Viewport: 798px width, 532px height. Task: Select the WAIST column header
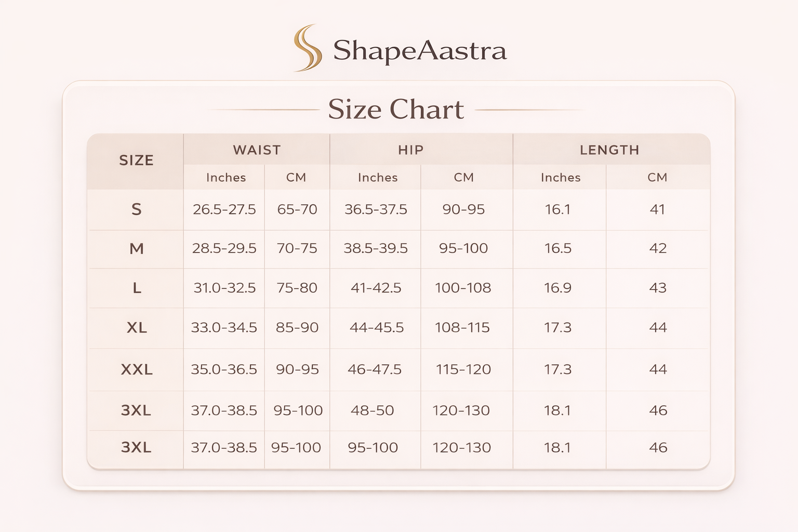coord(257,150)
